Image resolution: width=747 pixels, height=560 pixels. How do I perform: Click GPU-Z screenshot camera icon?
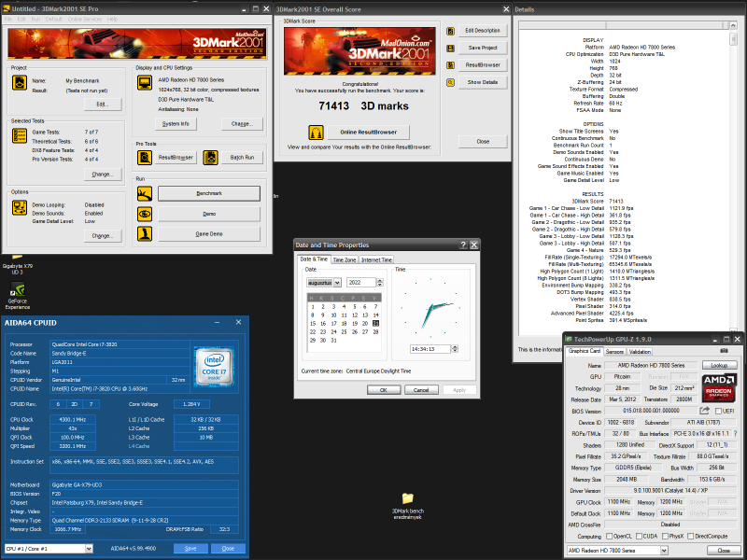point(725,351)
